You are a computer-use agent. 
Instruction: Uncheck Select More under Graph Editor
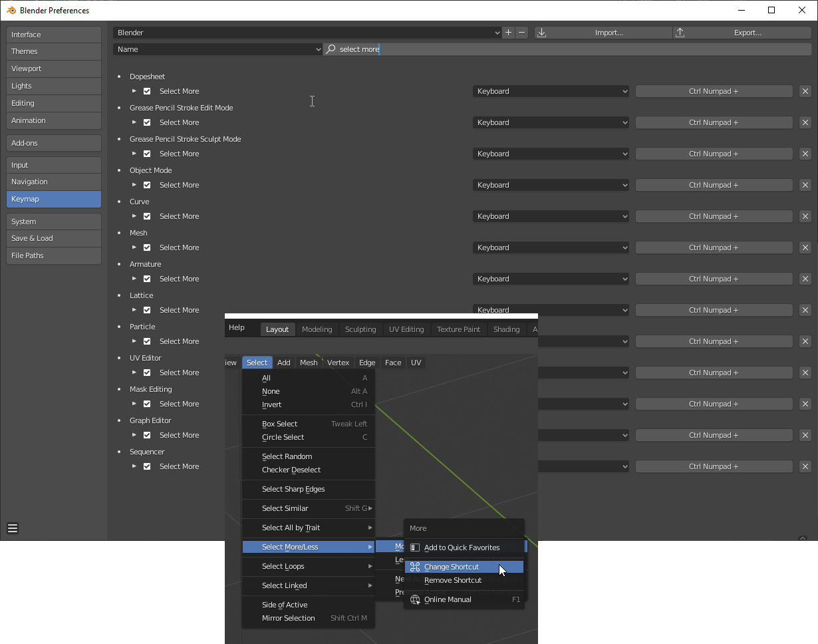pos(147,434)
